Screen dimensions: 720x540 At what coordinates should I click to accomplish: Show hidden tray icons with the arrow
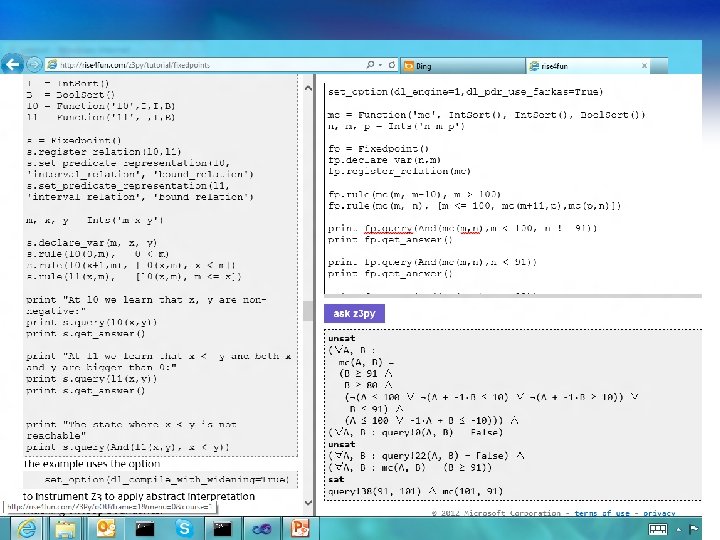(x=679, y=530)
